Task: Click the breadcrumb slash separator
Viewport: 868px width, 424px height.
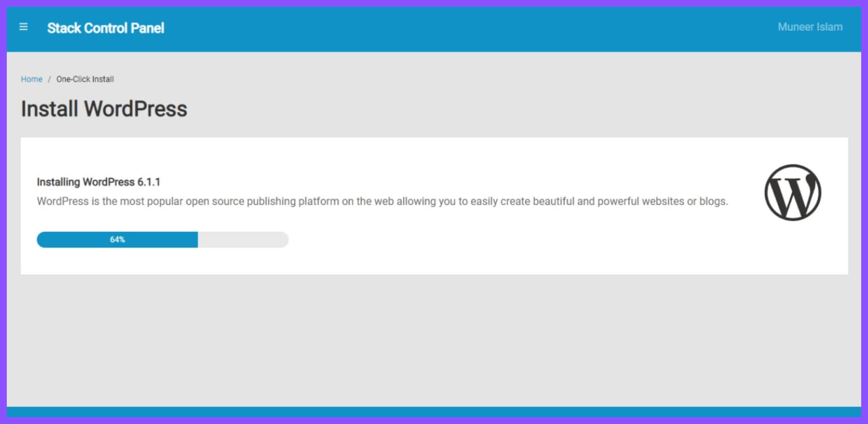Action: click(x=49, y=80)
